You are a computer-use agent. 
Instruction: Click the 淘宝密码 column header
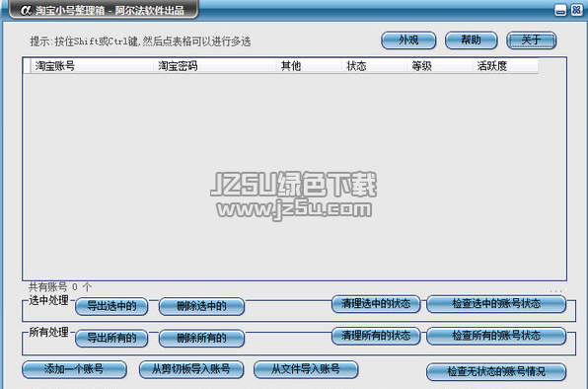[x=215, y=66]
